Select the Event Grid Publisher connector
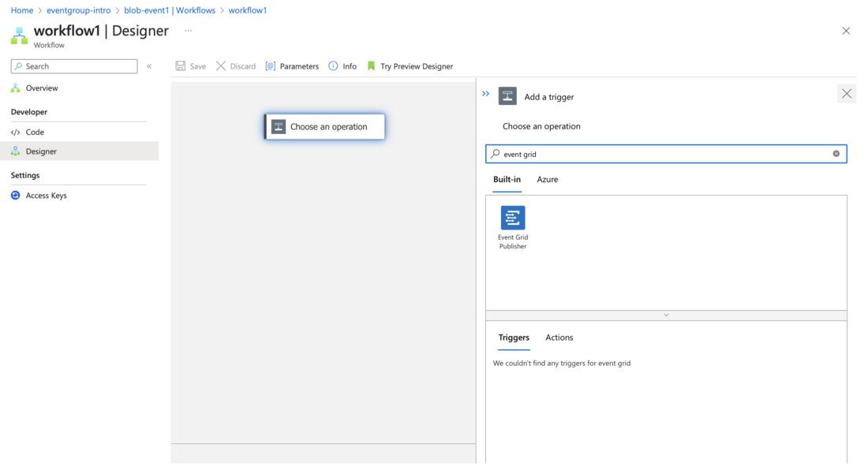868x470 pixels. point(513,228)
